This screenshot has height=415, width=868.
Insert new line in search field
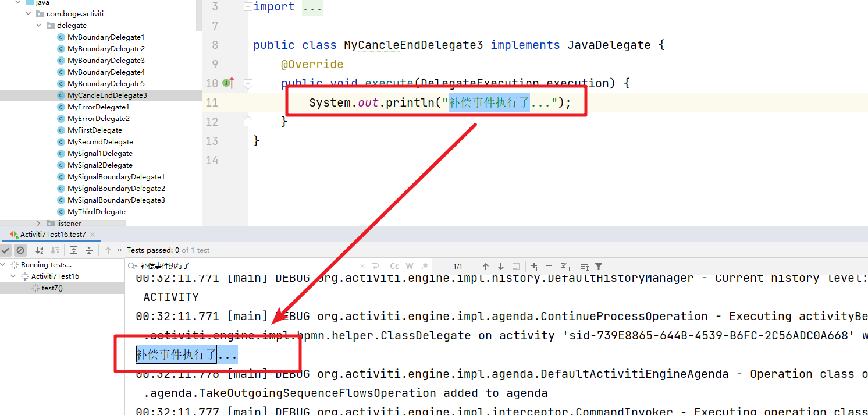[x=376, y=266]
